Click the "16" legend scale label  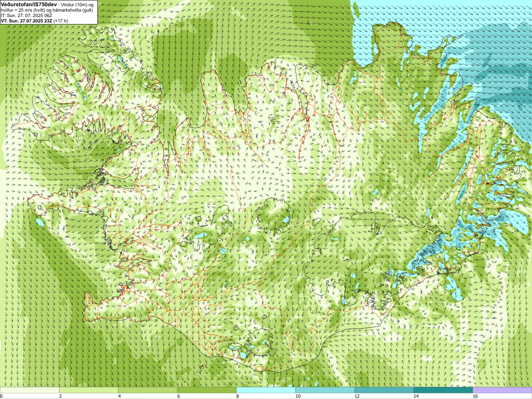(475, 396)
